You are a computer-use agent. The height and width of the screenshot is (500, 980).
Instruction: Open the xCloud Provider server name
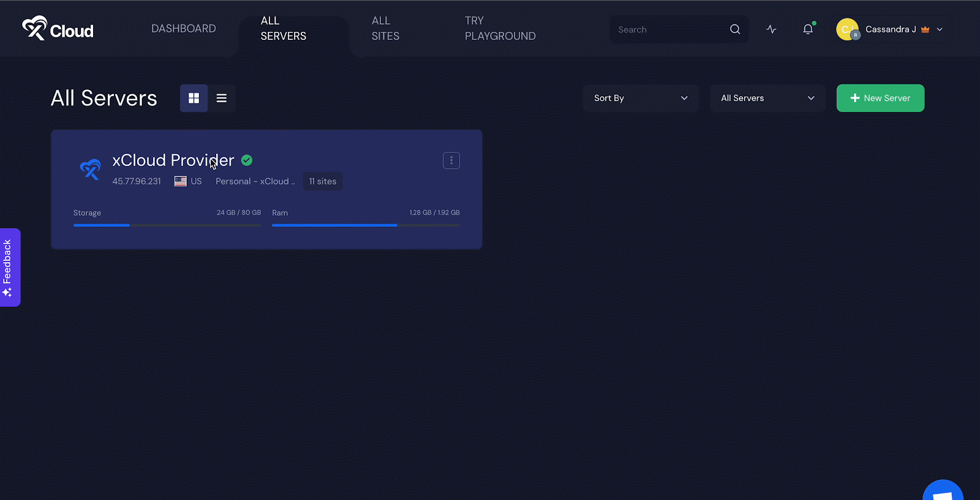point(173,161)
